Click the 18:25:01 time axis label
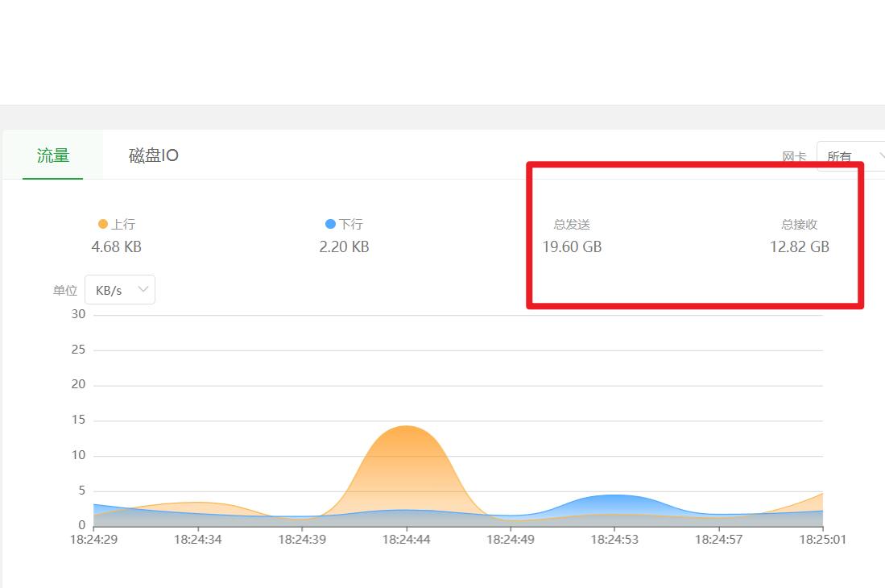Viewport: 885px width, 588px height. pyautogui.click(x=823, y=540)
